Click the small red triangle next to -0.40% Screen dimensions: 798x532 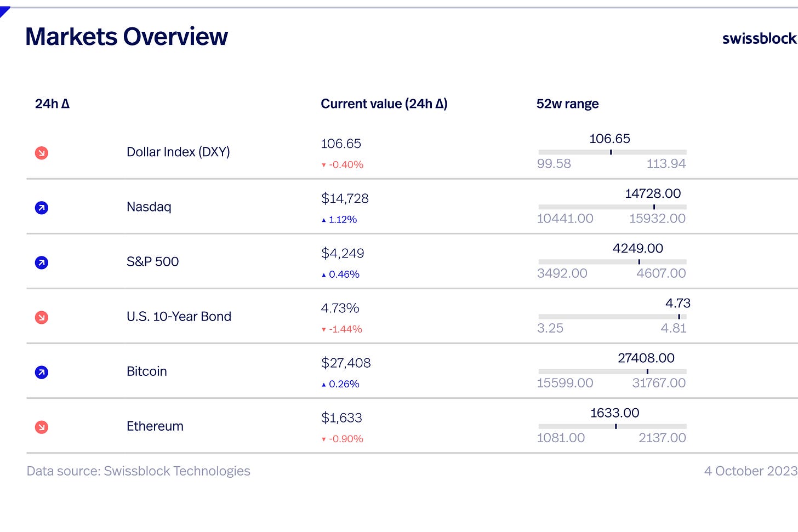(324, 165)
